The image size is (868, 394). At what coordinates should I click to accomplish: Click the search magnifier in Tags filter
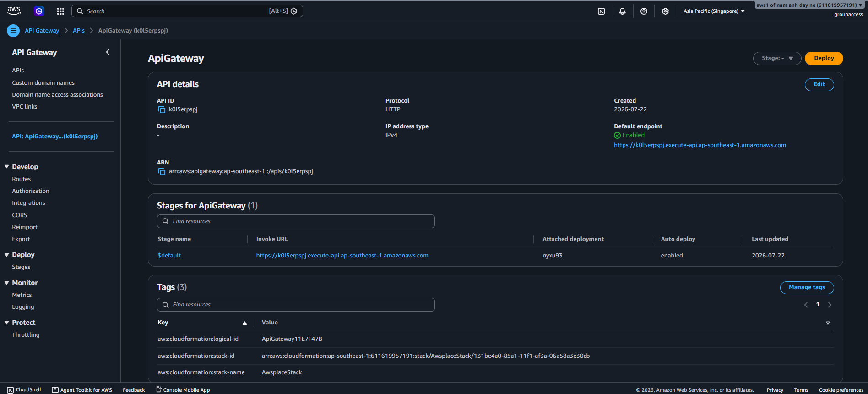pyautogui.click(x=166, y=305)
